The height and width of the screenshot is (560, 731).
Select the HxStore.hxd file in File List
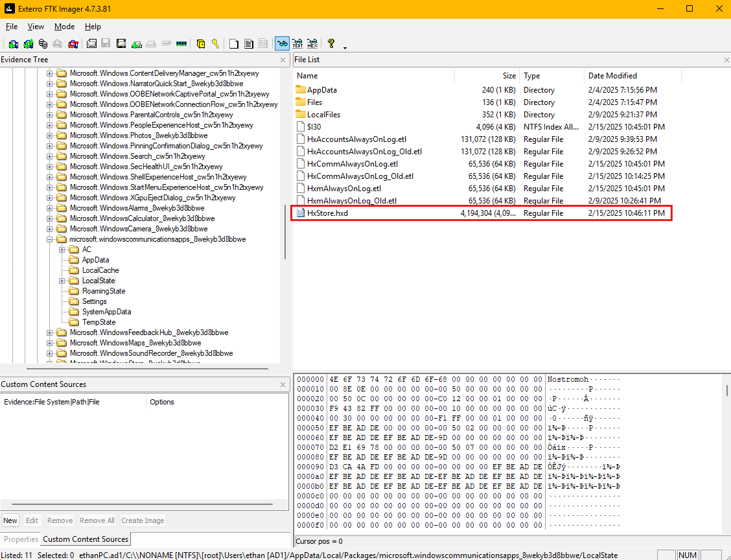click(x=327, y=213)
